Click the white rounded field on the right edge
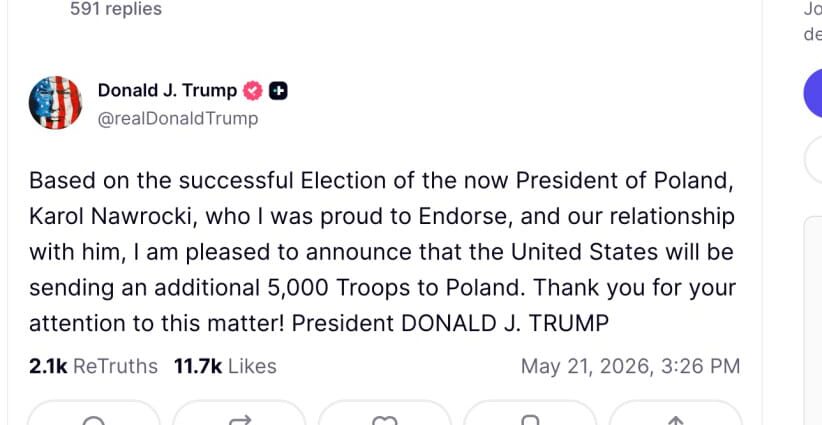This screenshot has width=822, height=425. (813, 160)
